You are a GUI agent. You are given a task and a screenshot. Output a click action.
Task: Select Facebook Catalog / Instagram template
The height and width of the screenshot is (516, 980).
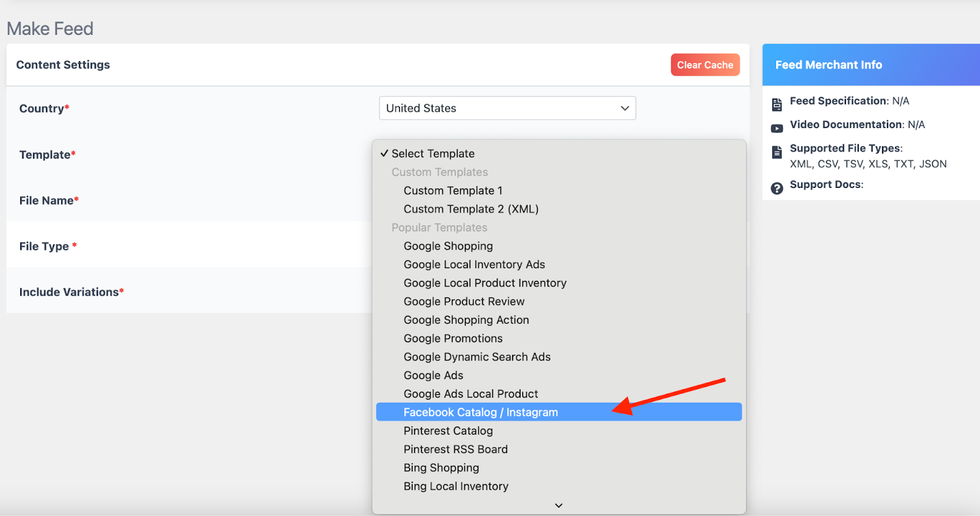point(559,412)
